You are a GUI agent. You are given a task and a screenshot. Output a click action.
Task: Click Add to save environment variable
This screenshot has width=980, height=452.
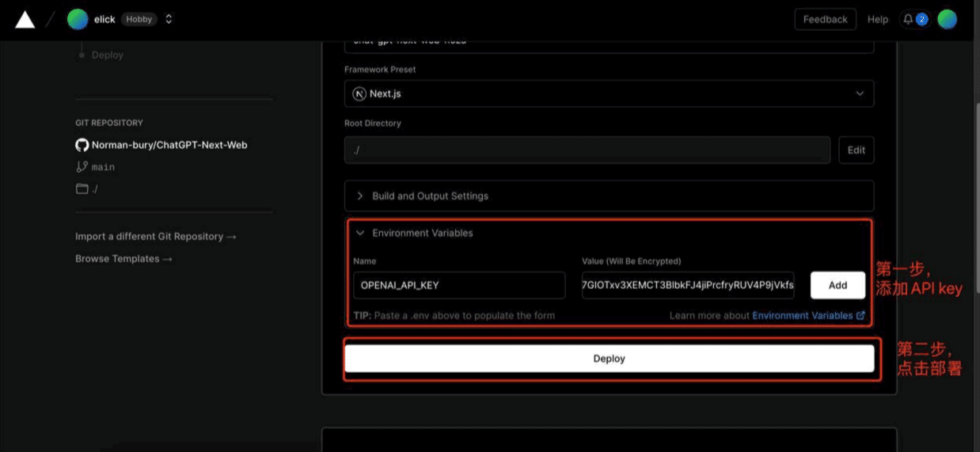pos(838,286)
